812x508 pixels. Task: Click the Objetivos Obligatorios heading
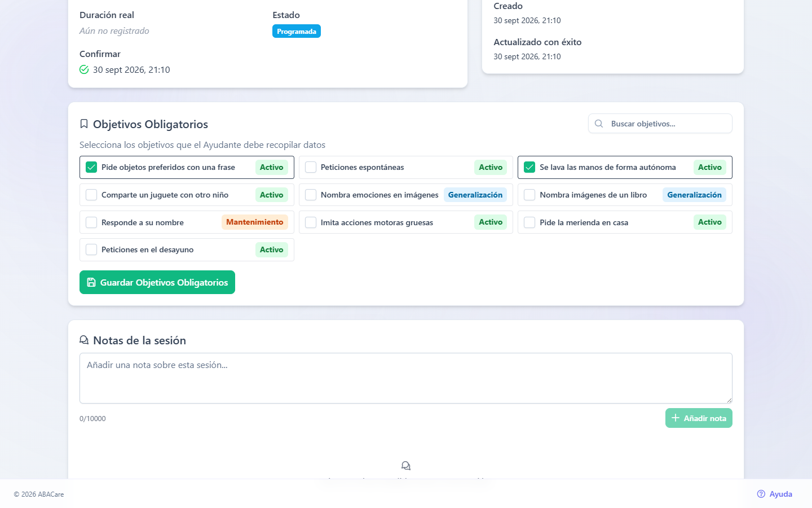(x=151, y=124)
